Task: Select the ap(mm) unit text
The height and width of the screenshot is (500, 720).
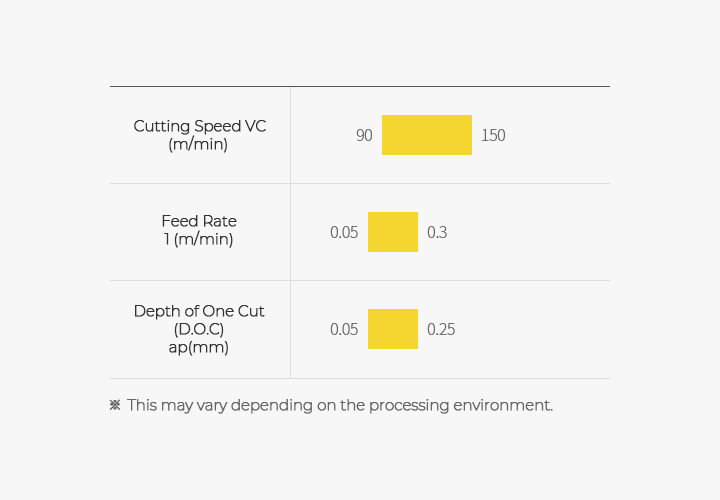Action: (x=199, y=347)
